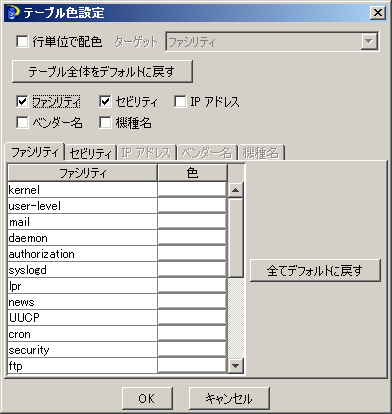This screenshot has height=414, width=392.
Task: Select the mail row
Action: [x=82, y=222]
